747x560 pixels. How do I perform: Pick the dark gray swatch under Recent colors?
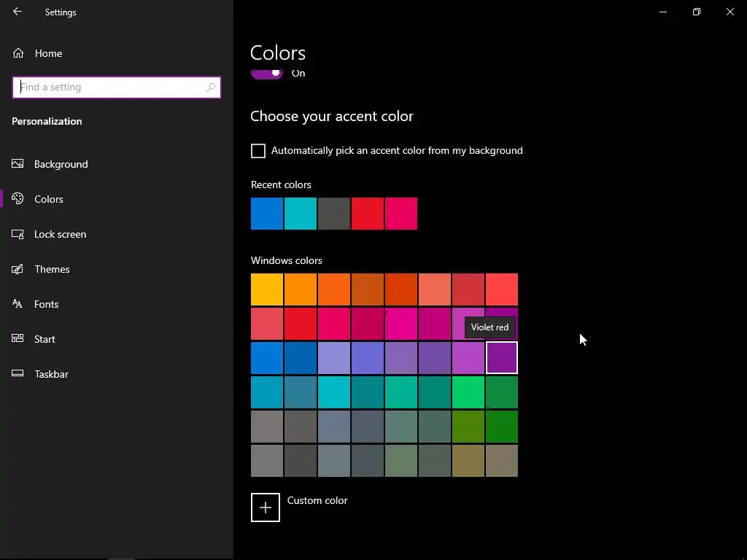click(x=334, y=214)
